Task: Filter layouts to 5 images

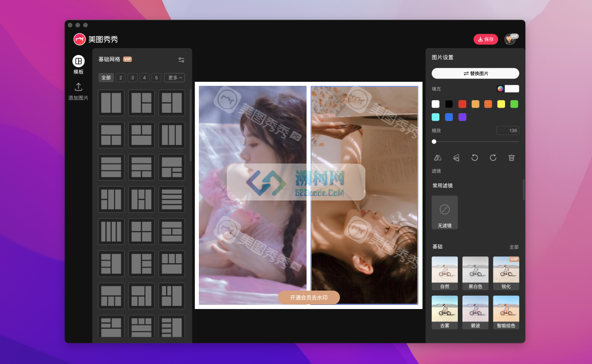Action: pyautogui.click(x=156, y=78)
